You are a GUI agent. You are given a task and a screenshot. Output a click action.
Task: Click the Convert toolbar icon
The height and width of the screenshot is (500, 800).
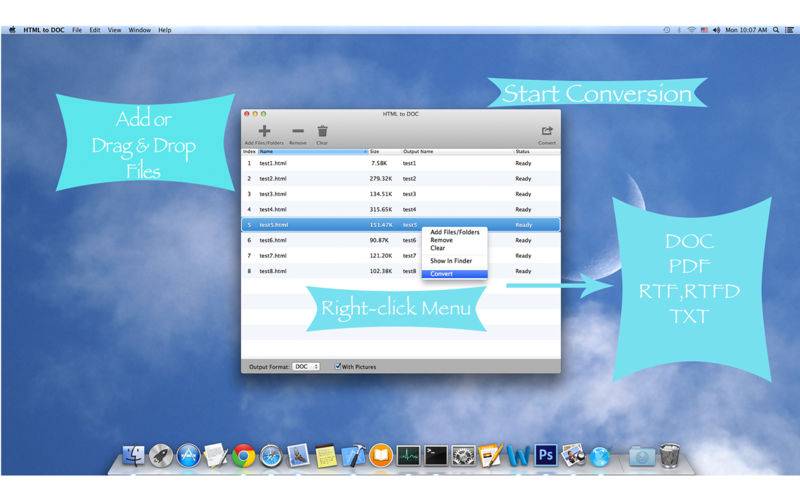(x=547, y=131)
